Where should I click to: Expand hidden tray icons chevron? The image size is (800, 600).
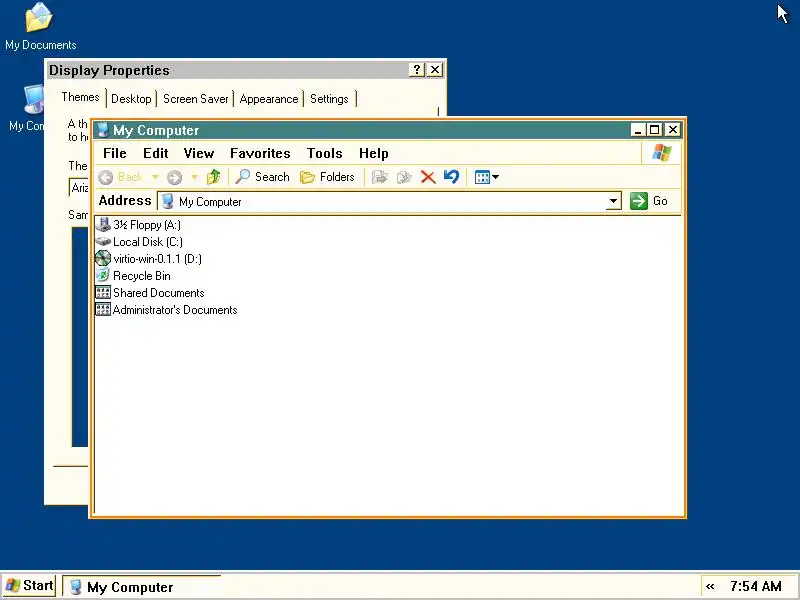tap(710, 587)
